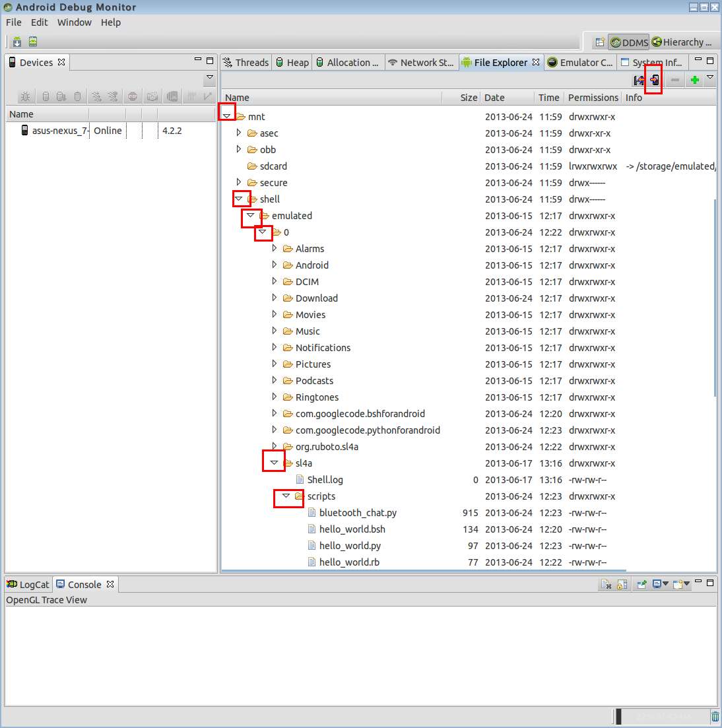Expand the secure folder
722x728 pixels.
coord(239,182)
